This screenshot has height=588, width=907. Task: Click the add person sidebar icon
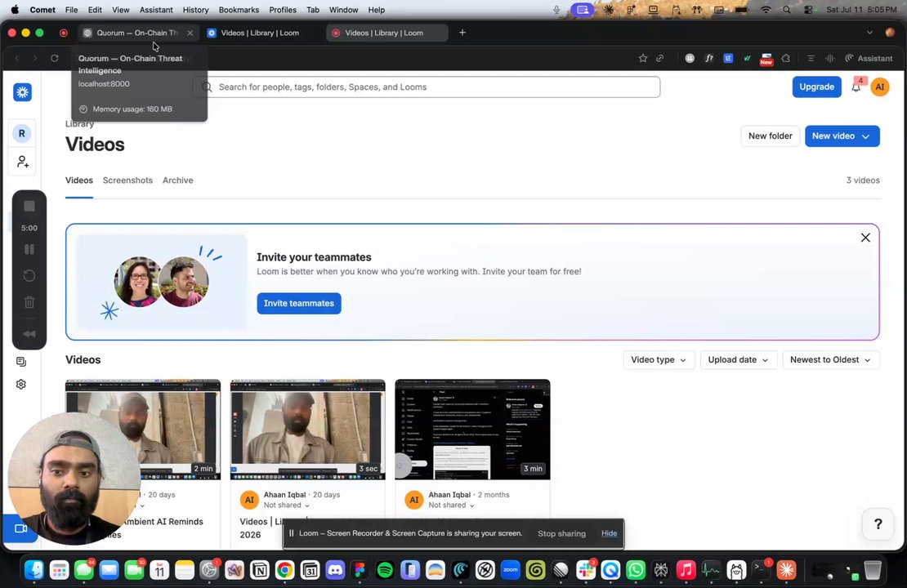point(23,162)
